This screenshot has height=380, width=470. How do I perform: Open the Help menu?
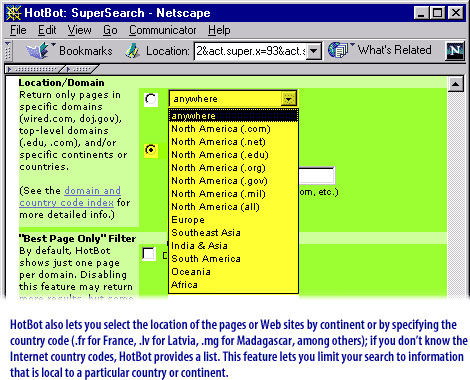pos(219,30)
